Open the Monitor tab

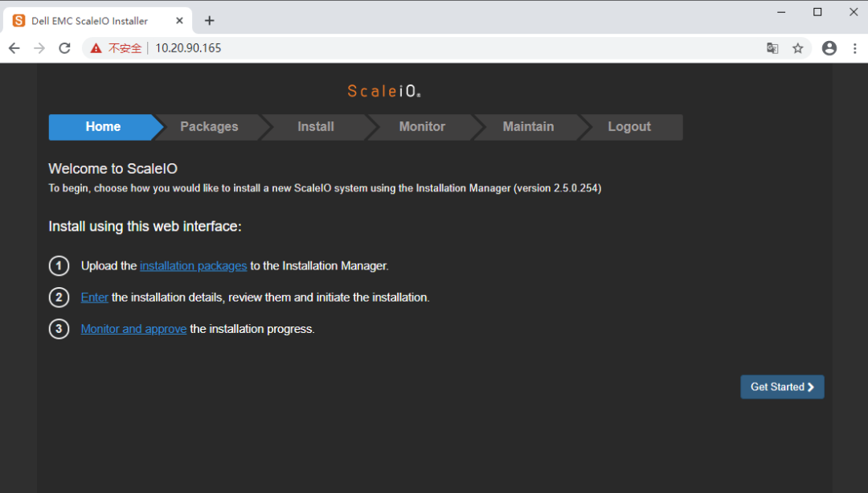coord(422,127)
